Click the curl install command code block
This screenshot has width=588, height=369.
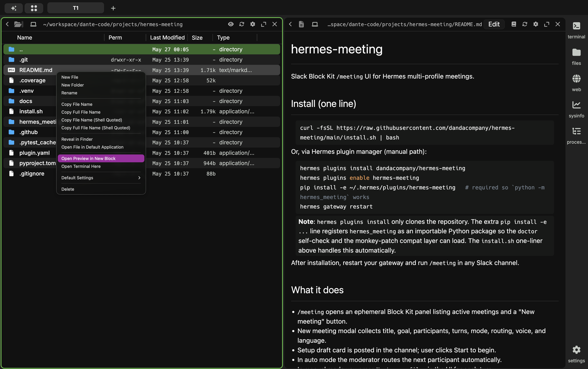[x=425, y=133]
